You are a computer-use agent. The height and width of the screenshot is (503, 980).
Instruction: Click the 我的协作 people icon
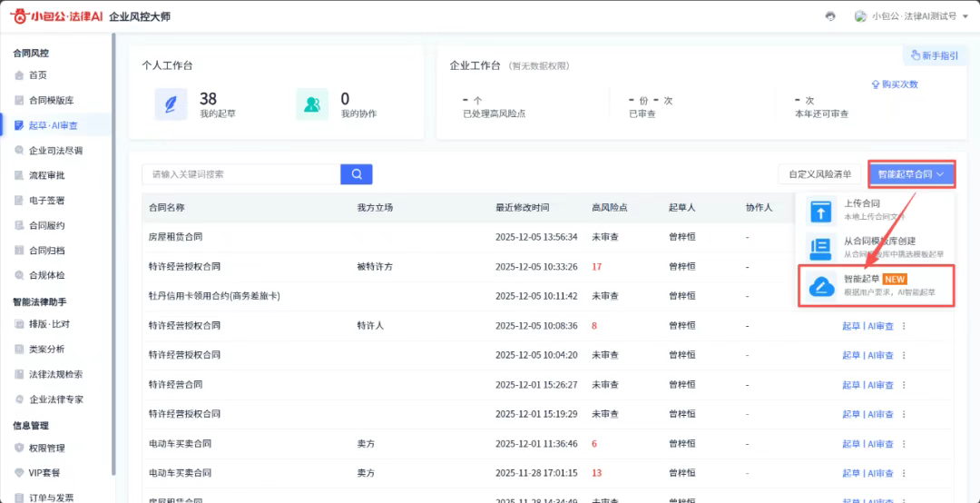point(312,104)
